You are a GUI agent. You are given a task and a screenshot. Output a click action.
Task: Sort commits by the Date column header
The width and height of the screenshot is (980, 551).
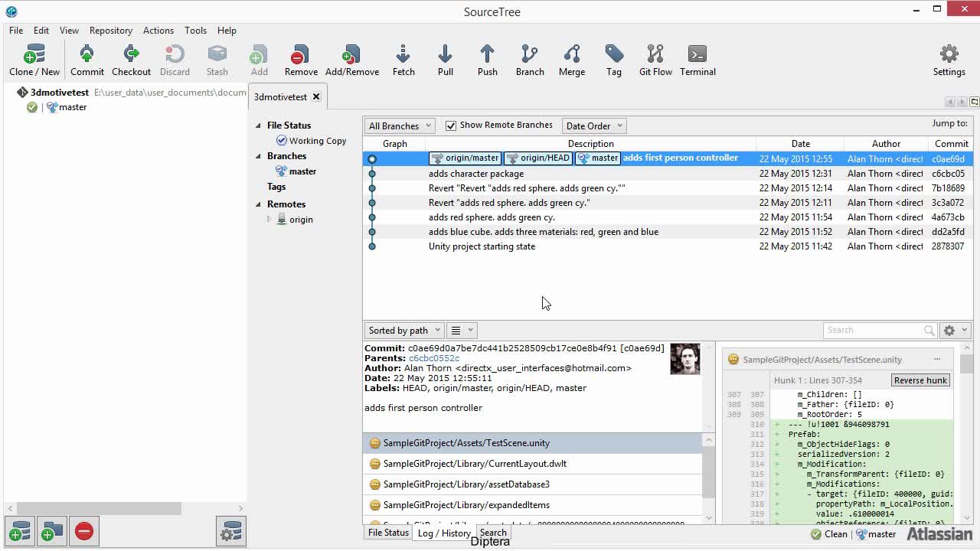(x=800, y=144)
